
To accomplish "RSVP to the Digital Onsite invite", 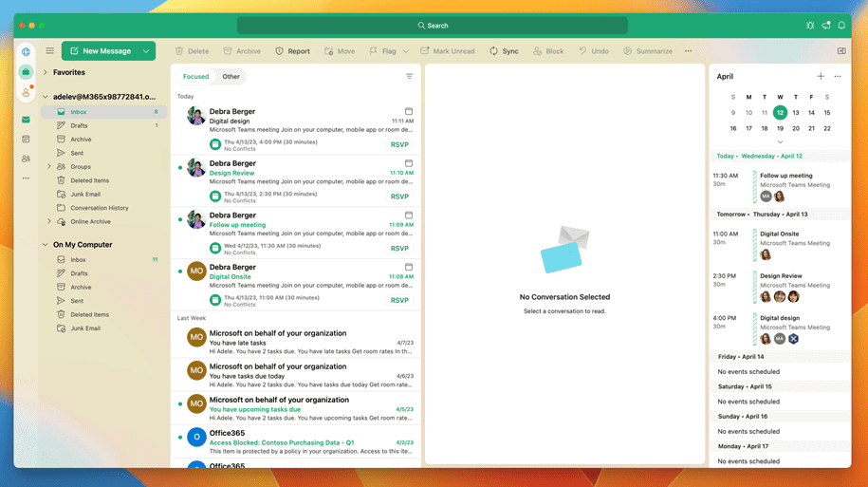I will [399, 300].
